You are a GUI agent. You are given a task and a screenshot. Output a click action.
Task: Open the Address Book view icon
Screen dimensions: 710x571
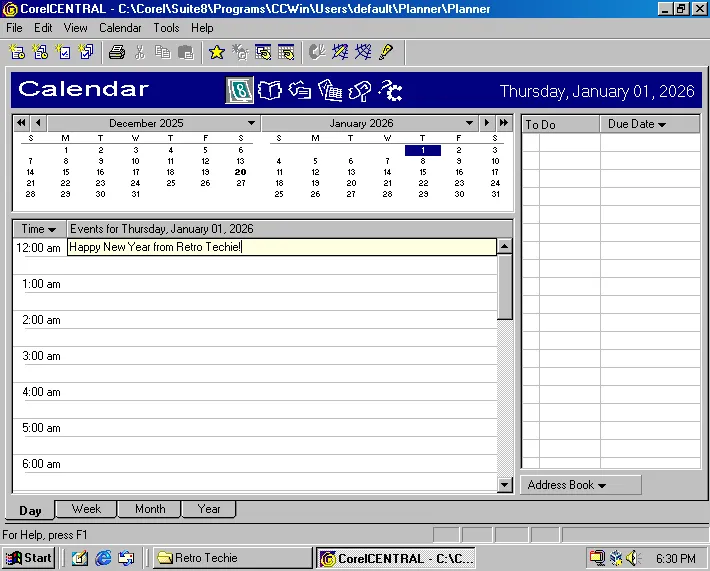270,91
